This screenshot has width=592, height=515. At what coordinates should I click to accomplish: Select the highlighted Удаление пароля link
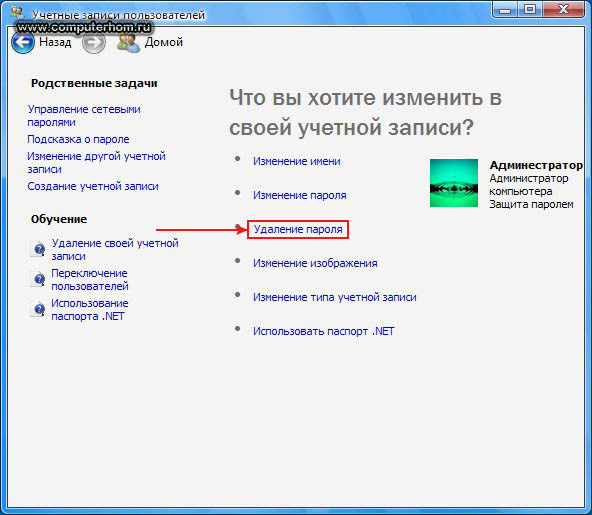pos(298,229)
